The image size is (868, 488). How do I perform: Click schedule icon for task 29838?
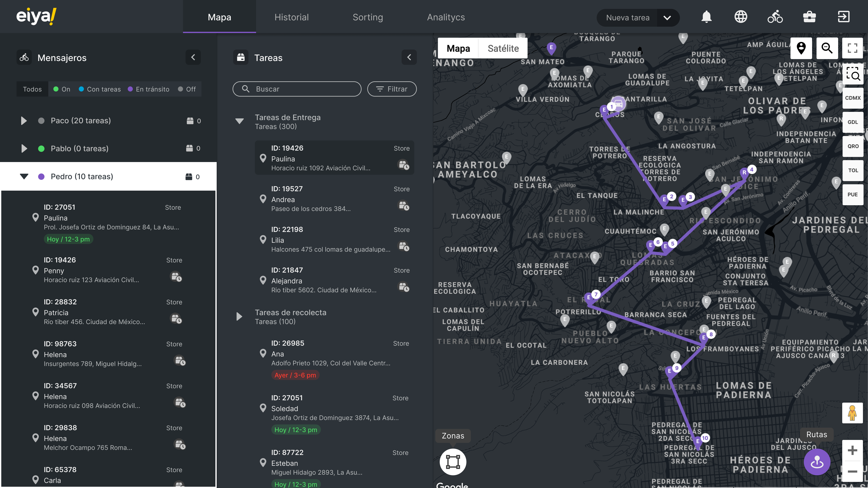(x=180, y=445)
